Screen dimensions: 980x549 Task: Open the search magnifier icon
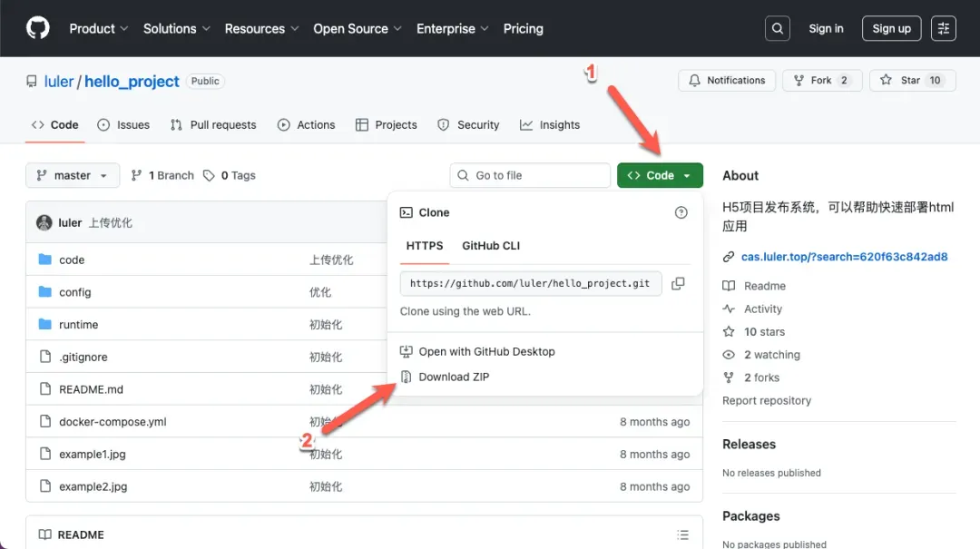(x=778, y=29)
